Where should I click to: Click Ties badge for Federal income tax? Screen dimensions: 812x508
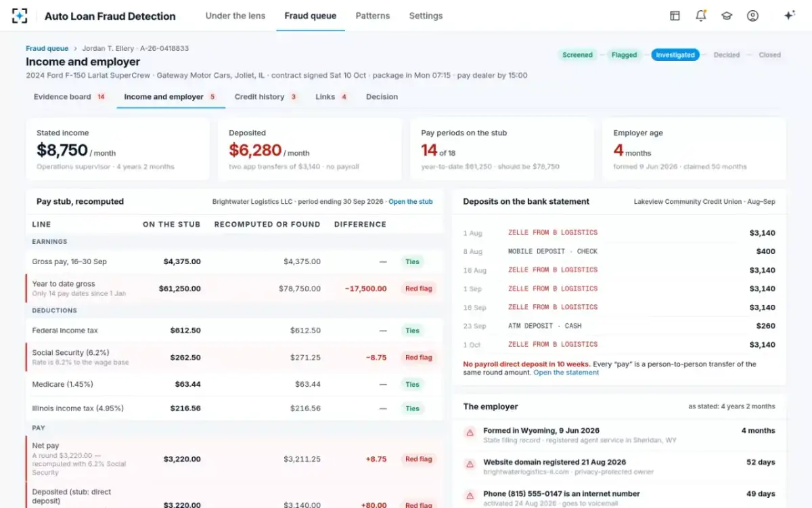coord(412,331)
